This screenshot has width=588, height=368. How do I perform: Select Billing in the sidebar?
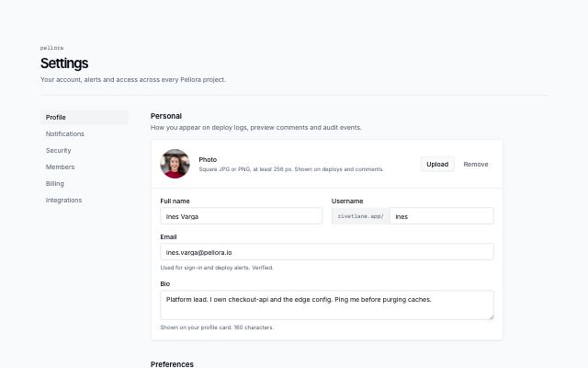tap(85, 183)
